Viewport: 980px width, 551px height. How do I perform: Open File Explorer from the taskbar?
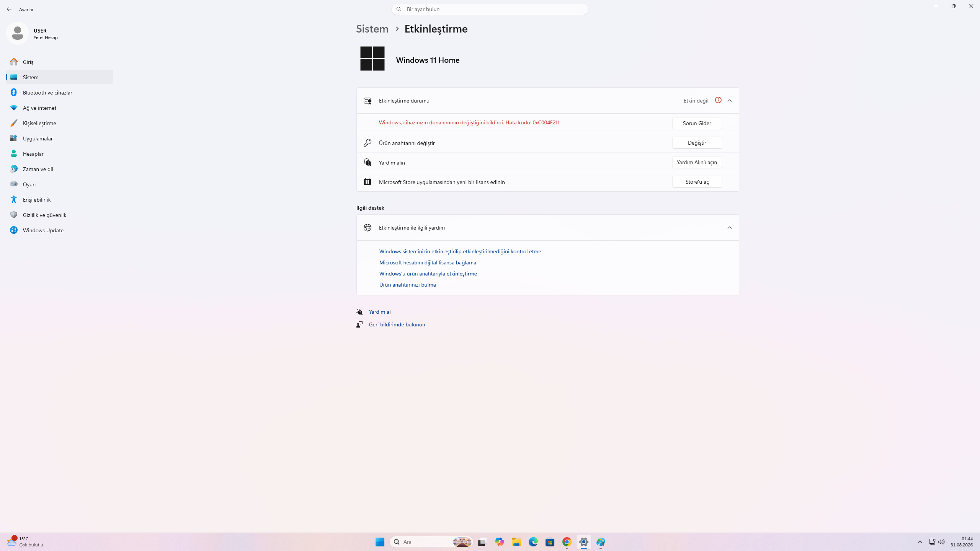pyautogui.click(x=516, y=542)
